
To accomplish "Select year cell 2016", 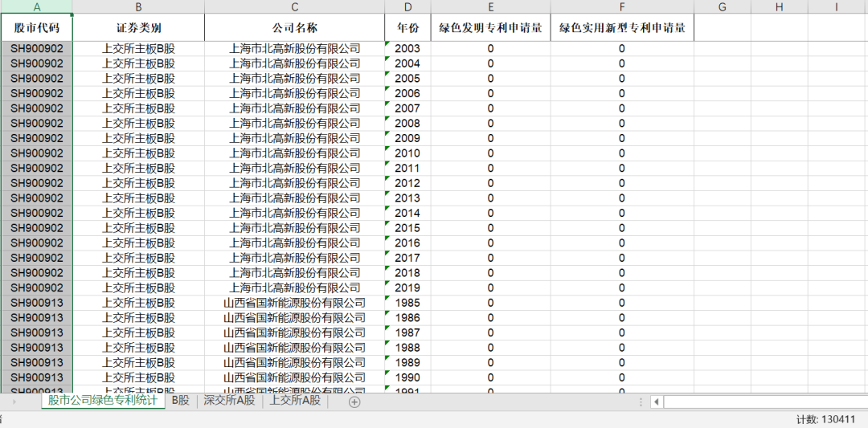I will pyautogui.click(x=408, y=243).
